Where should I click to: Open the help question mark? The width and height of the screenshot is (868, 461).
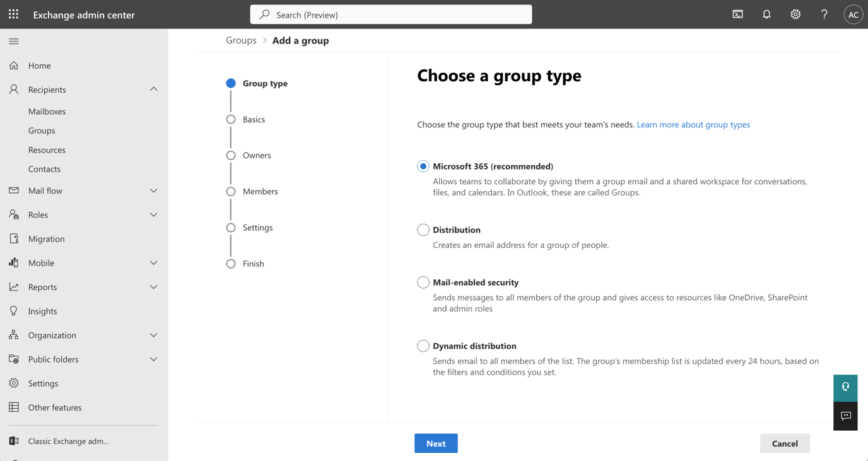pyautogui.click(x=824, y=14)
